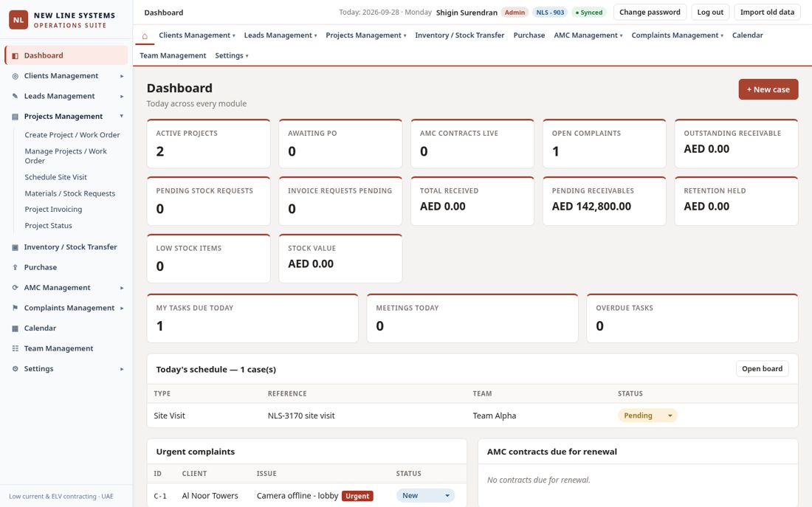The height and width of the screenshot is (507, 812).
Task: Click the Dashboard sidebar icon
Action: (15, 55)
